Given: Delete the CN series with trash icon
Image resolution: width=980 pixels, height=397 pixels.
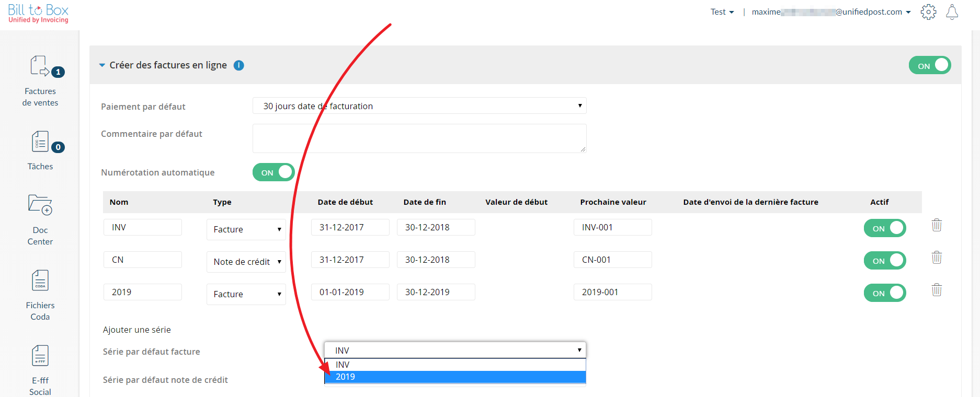Looking at the screenshot, I should [x=937, y=258].
